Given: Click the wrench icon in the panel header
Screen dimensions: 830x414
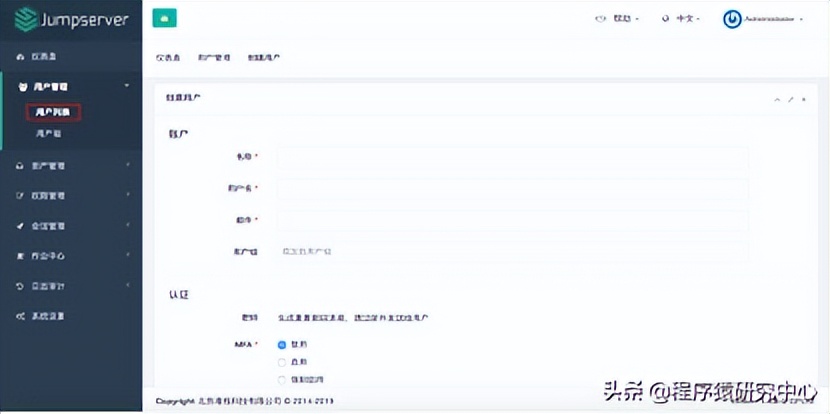Looking at the screenshot, I should [x=791, y=100].
